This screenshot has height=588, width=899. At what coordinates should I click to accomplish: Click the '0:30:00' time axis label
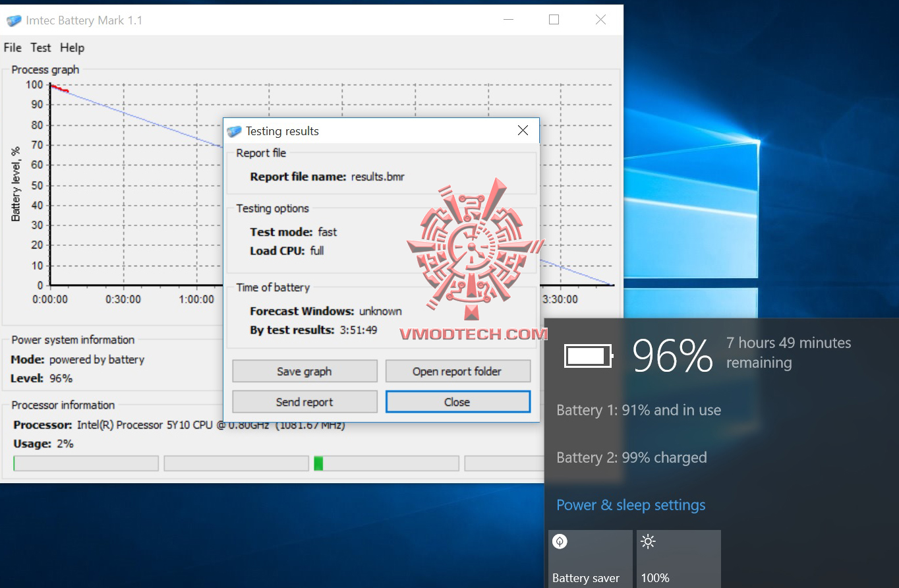[x=123, y=299]
